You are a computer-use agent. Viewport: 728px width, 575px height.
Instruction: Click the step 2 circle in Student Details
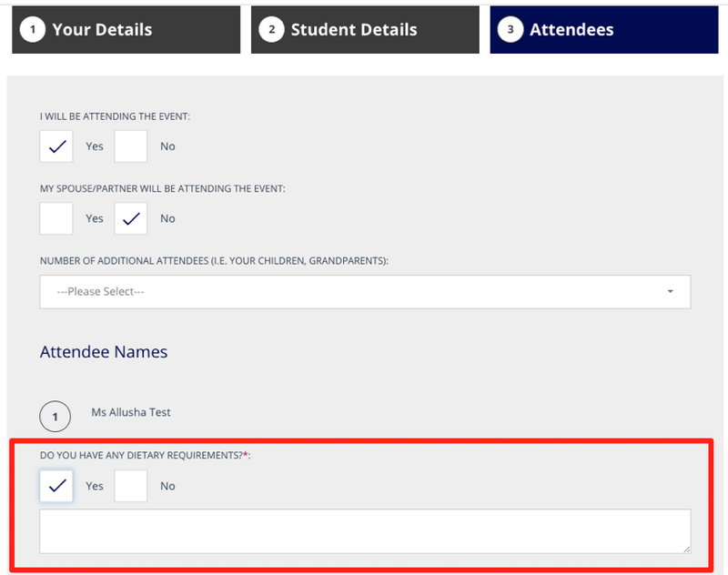(271, 30)
